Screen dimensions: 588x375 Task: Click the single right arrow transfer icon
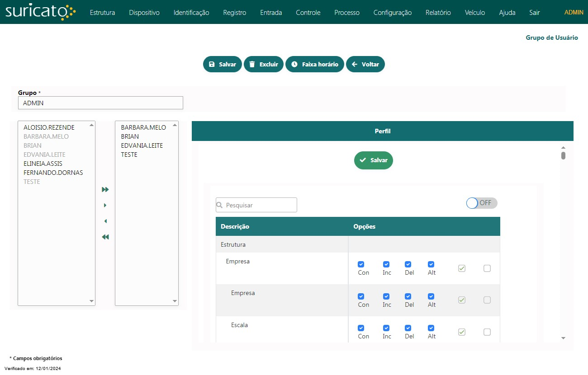[105, 206]
